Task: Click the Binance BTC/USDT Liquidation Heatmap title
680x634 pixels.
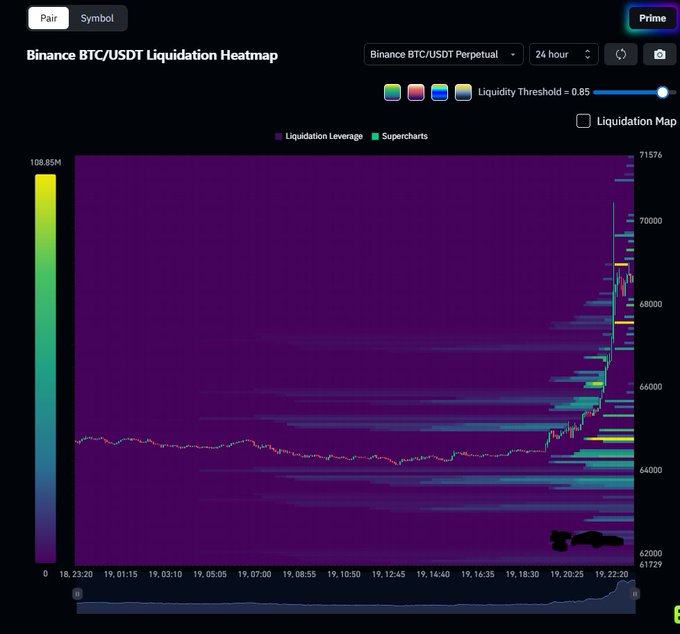Action: [152, 55]
